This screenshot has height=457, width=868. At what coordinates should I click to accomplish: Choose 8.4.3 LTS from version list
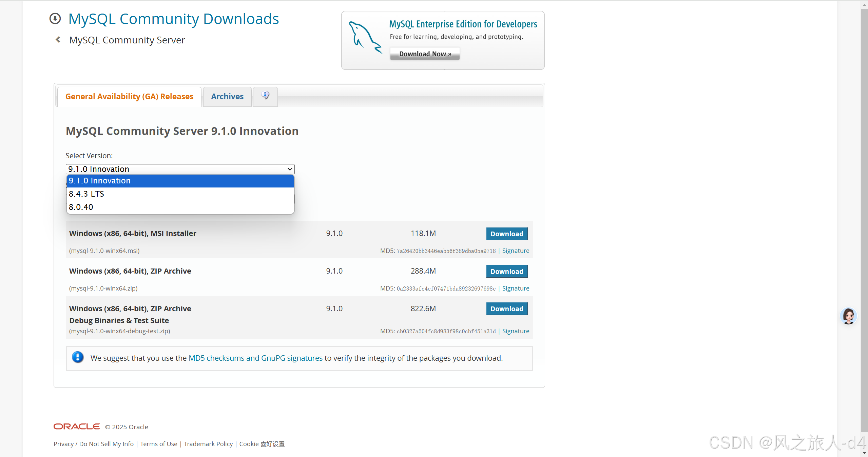click(x=180, y=194)
